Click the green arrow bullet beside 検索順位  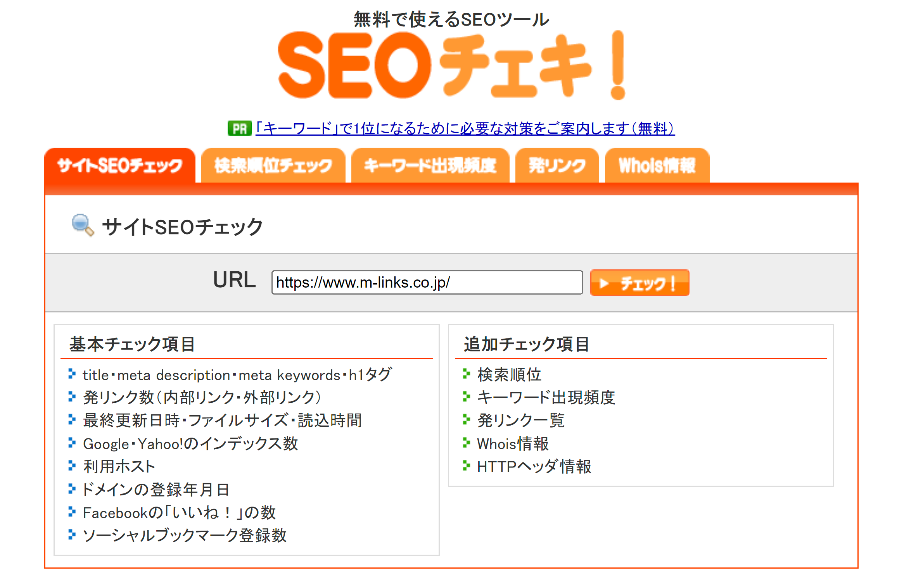[x=466, y=374]
